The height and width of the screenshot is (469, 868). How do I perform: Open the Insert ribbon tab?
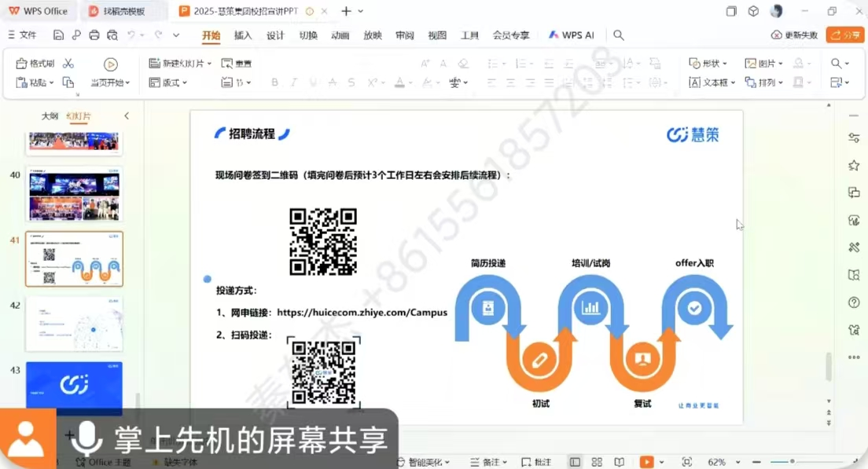(x=243, y=35)
